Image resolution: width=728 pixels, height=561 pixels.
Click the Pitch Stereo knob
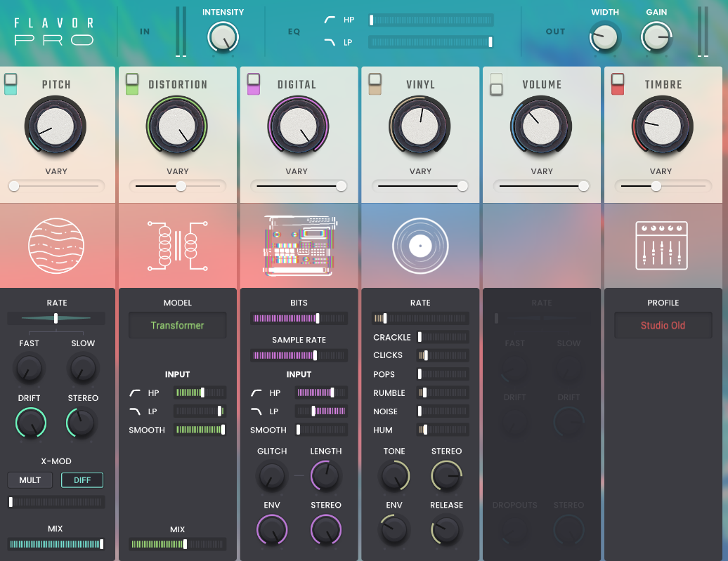point(82,423)
